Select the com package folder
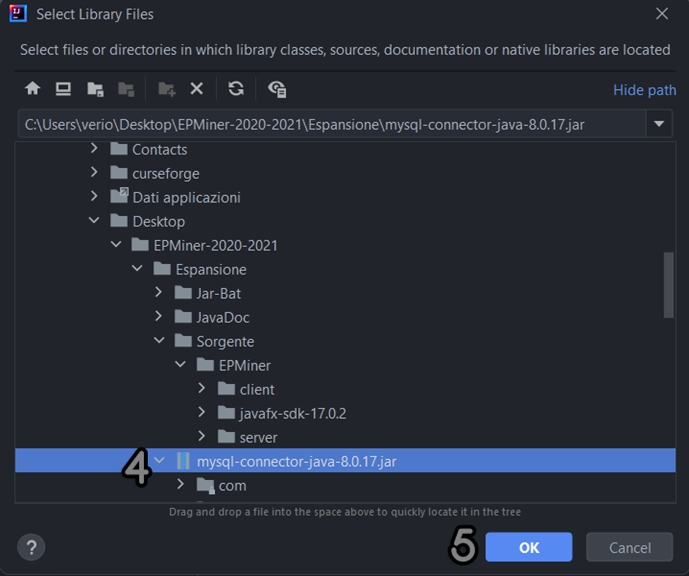 [345, 485]
